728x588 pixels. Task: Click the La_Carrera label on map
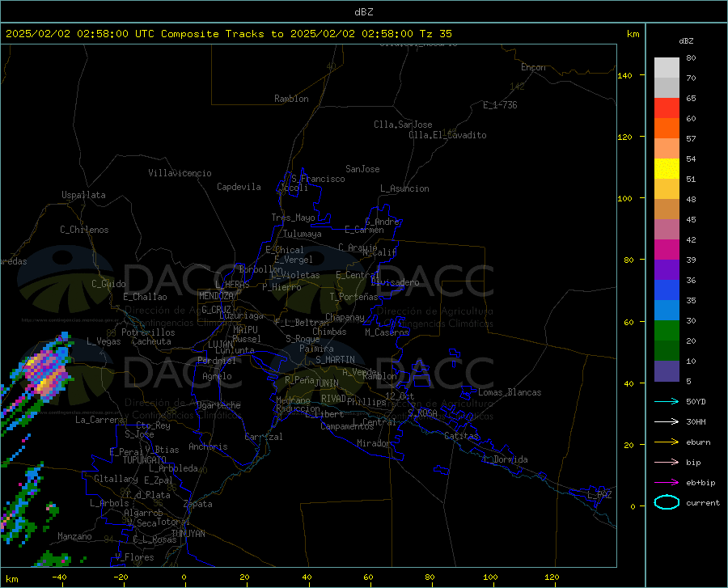[99, 420]
